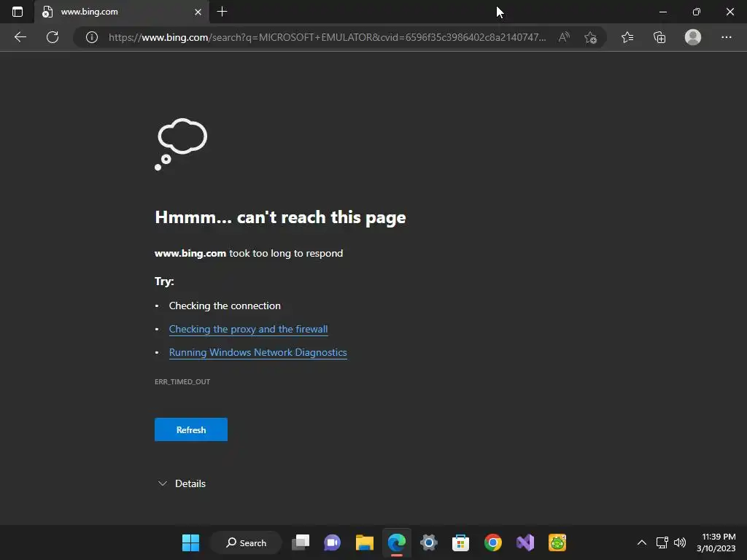The height and width of the screenshot is (560, 747).
Task: Select the www.bing.com tab
Action: (x=122, y=12)
